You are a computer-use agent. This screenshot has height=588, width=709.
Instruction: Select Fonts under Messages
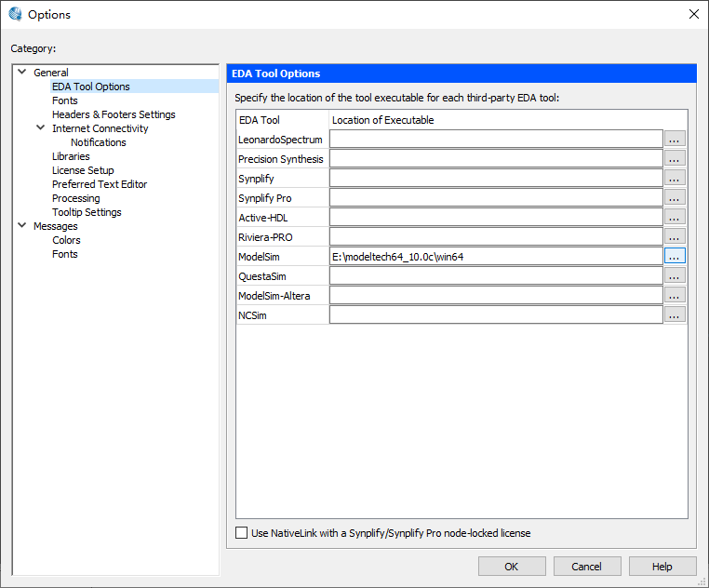[64, 254]
